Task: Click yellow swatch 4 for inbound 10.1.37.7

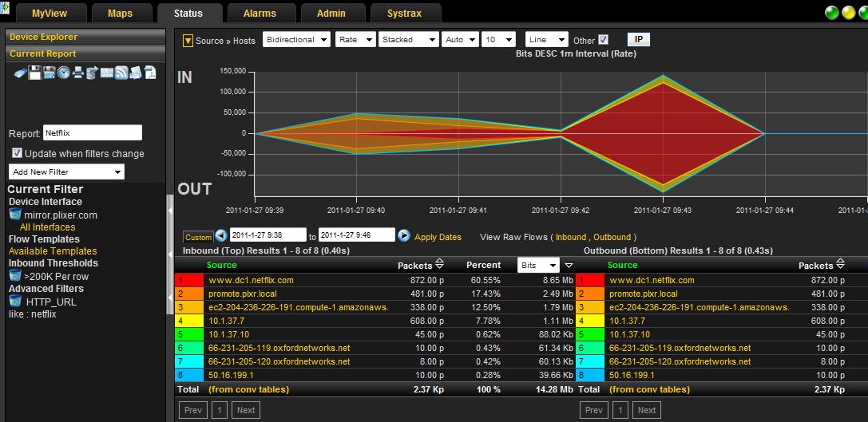Action: click(x=188, y=321)
